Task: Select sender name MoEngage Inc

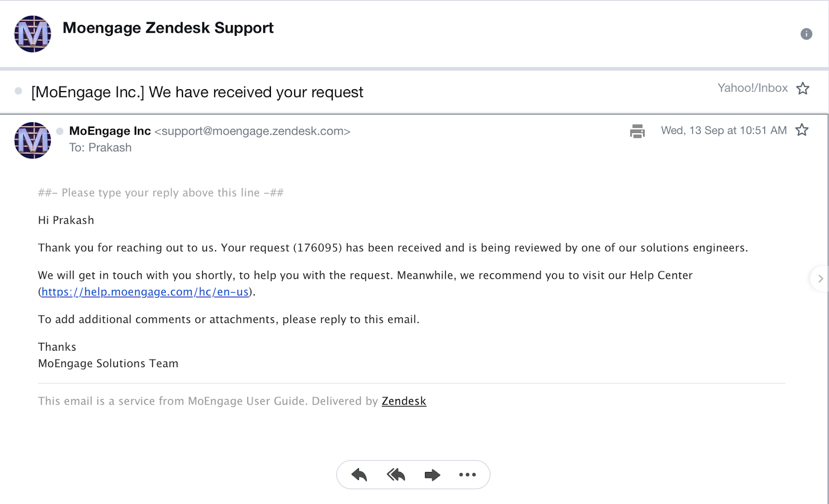Action: tap(110, 131)
